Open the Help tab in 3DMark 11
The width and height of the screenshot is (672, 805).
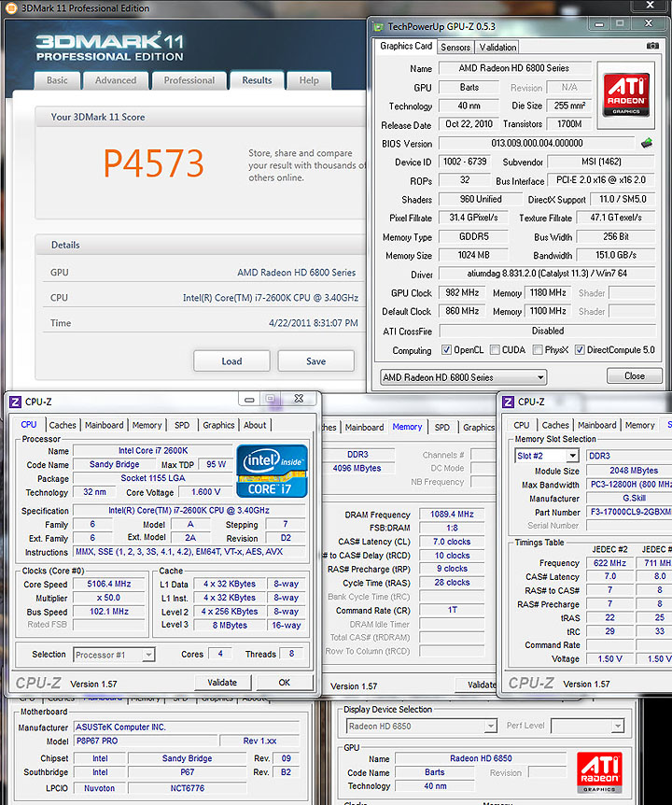click(x=309, y=80)
